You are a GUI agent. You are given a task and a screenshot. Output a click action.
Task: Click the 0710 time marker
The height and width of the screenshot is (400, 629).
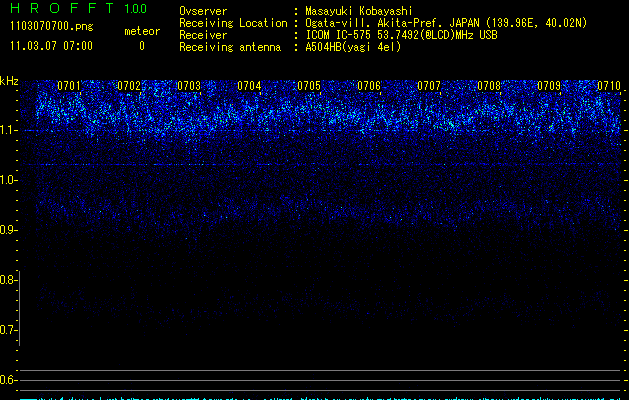[x=609, y=85]
